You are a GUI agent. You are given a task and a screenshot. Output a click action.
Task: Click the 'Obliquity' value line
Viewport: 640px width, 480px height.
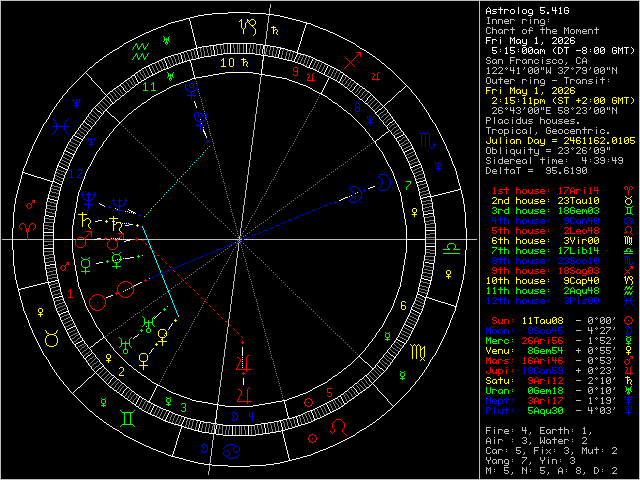[548, 151]
